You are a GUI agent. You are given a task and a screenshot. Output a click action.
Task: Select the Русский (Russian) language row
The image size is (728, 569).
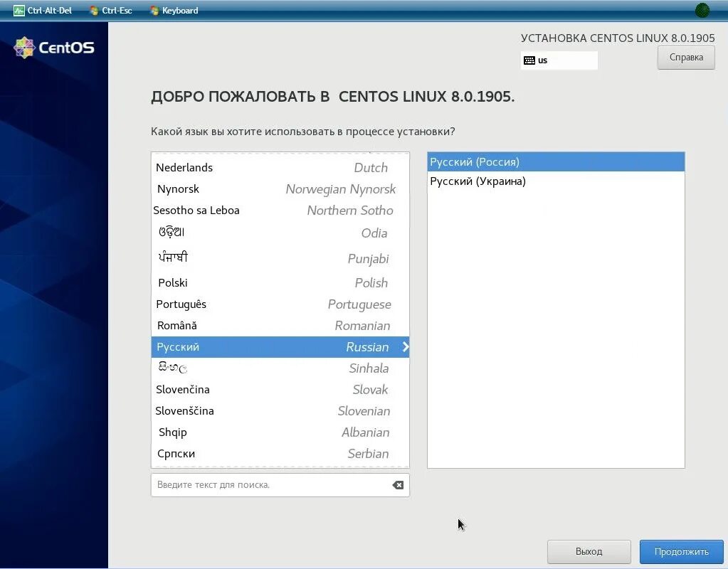pyautogui.click(x=280, y=346)
